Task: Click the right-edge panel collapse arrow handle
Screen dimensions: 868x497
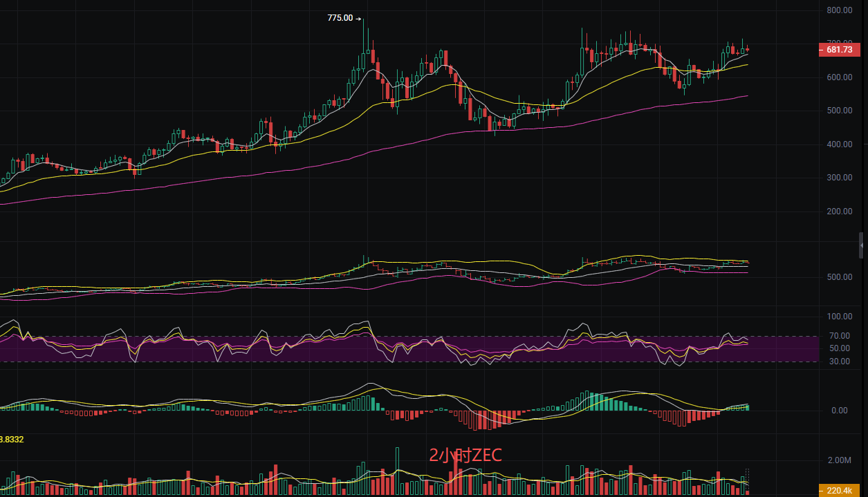Action: pyautogui.click(x=861, y=245)
